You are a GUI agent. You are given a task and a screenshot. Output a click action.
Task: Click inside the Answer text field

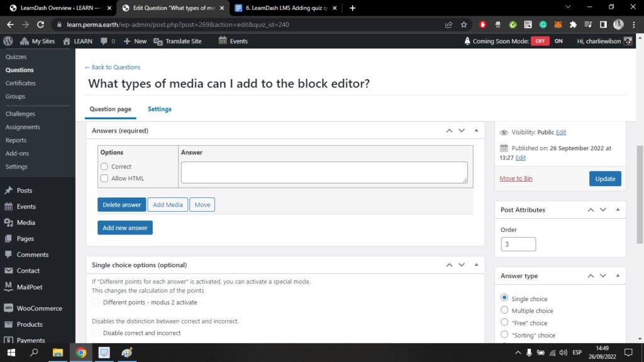[x=324, y=172]
